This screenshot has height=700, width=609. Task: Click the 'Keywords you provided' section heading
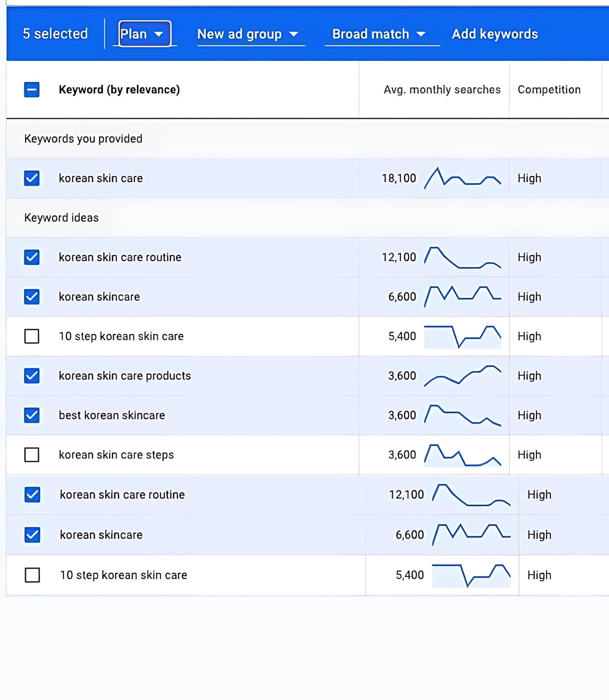pos(83,139)
